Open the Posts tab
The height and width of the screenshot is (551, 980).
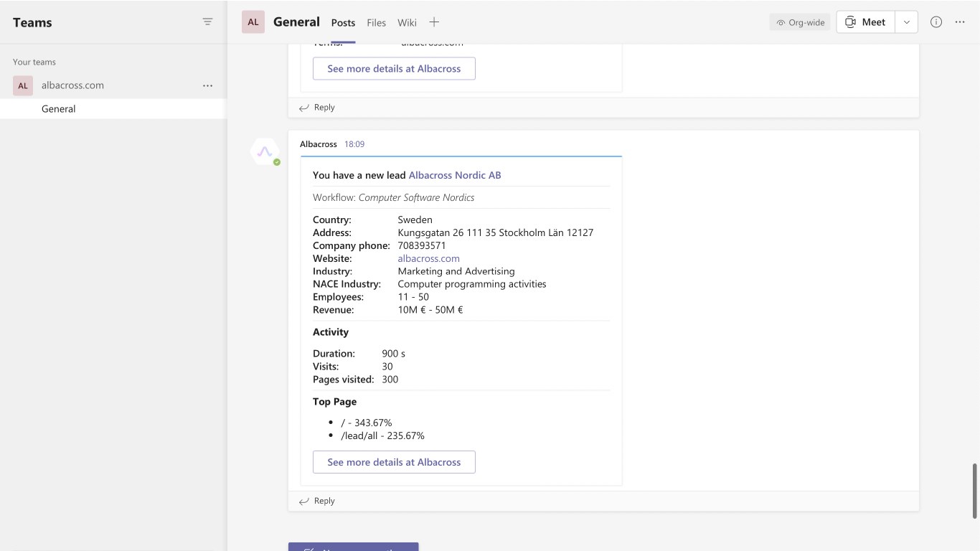343,23
